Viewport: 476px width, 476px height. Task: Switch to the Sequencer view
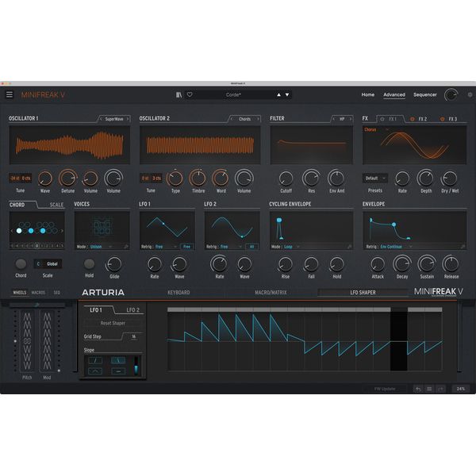point(425,94)
